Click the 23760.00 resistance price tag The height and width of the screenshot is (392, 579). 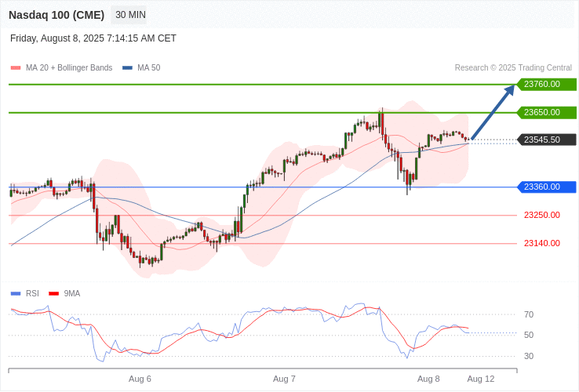coord(547,84)
